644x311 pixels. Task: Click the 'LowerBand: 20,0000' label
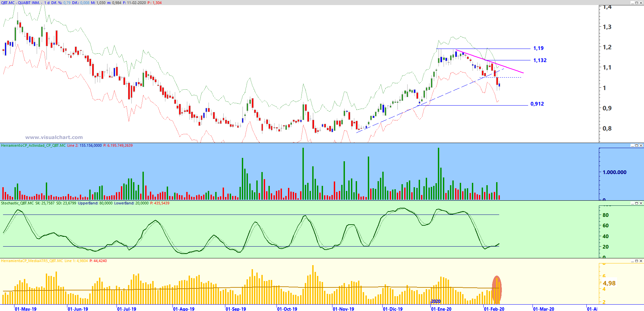pos(131,203)
